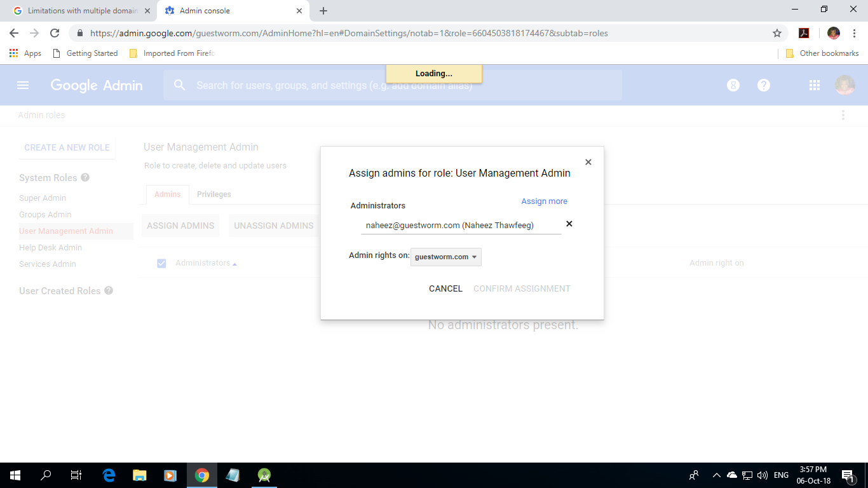Select the Help Desk Admin role
Image resolution: width=868 pixels, height=488 pixels.
50,247
